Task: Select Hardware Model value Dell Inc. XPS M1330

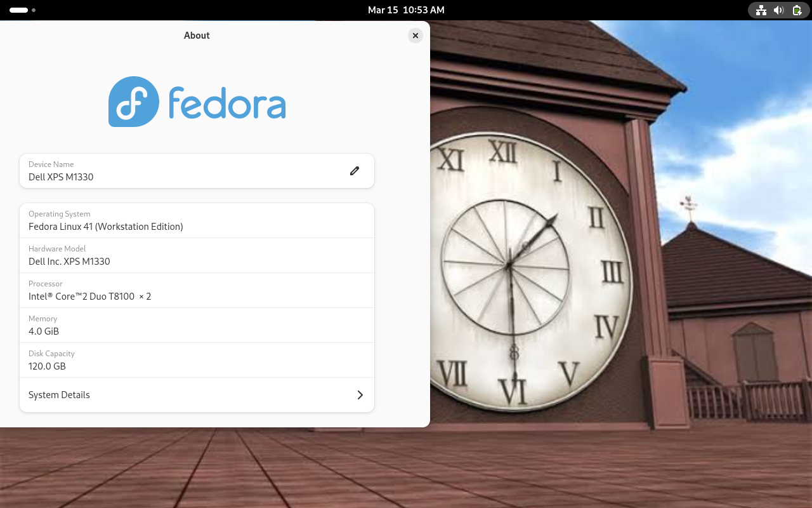Action: point(69,262)
